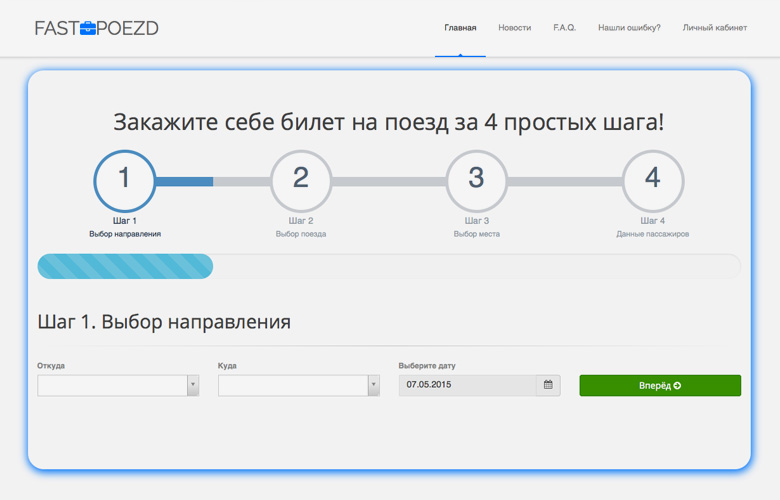Open the calendar date picker icon

pyautogui.click(x=548, y=385)
